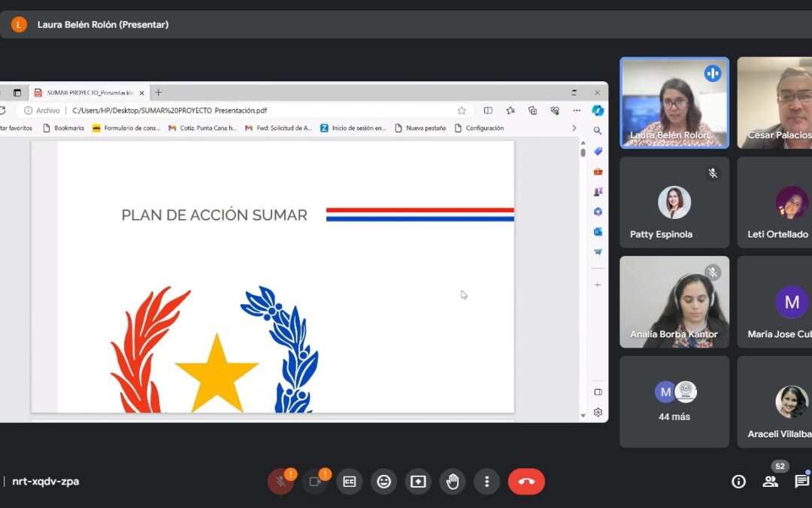Click the present screen icon
Image resolution: width=812 pixels, height=508 pixels.
[418, 482]
